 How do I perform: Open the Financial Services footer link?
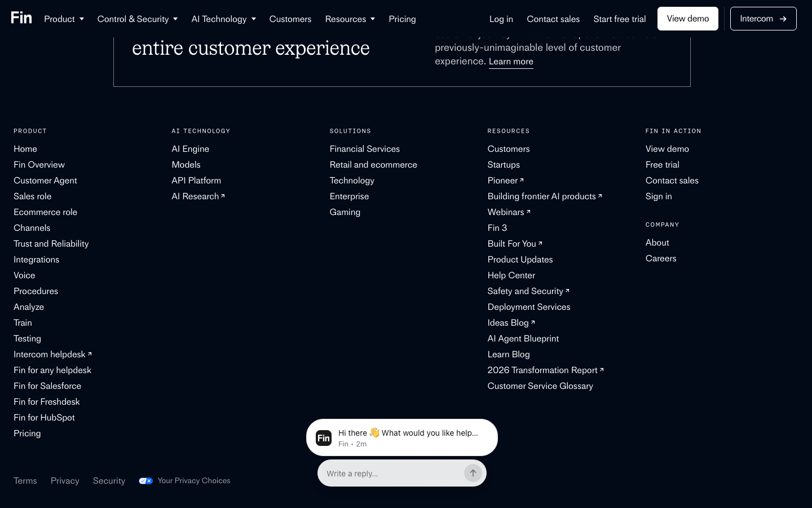point(364,148)
